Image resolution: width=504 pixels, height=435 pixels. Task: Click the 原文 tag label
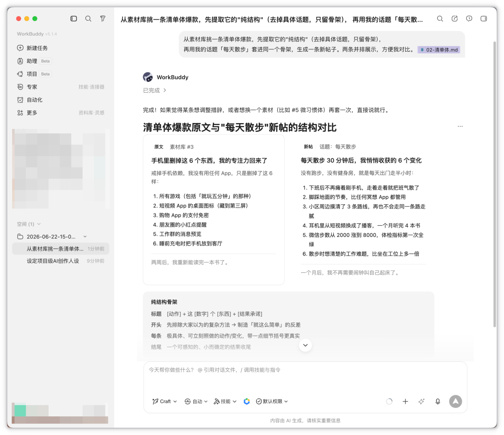pyautogui.click(x=159, y=147)
